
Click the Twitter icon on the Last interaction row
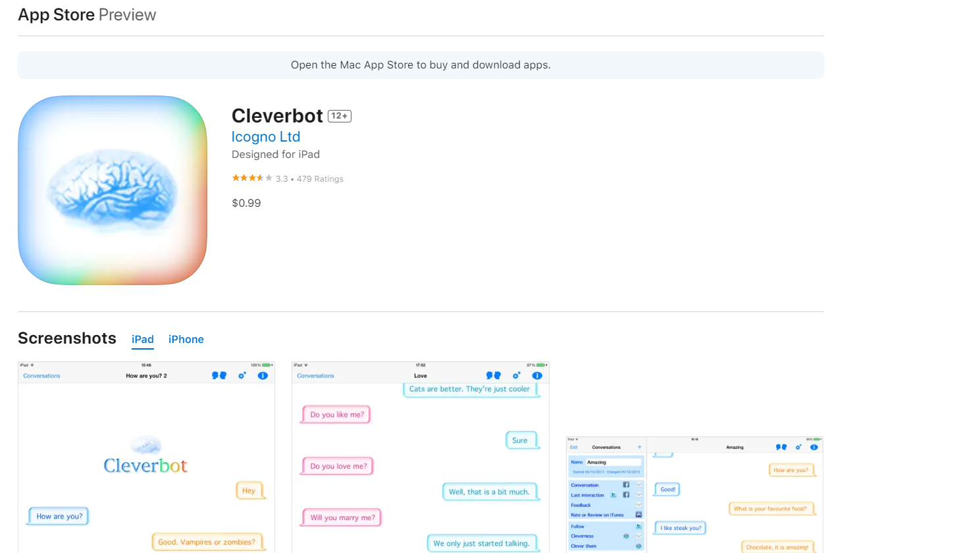[613, 494]
